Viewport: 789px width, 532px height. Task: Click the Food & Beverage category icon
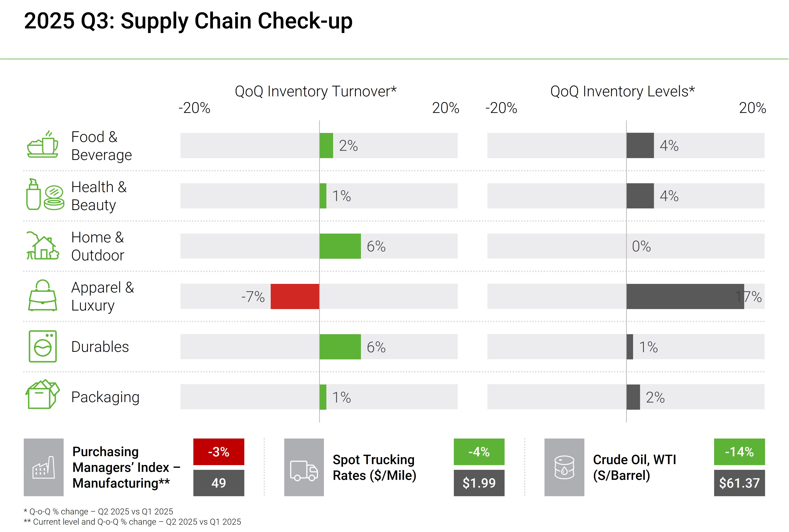point(43,145)
